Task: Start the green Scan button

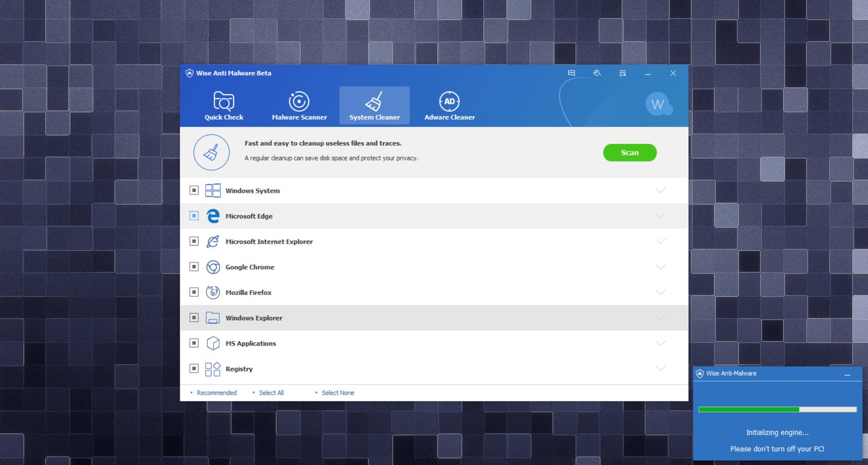Action: 630,152
